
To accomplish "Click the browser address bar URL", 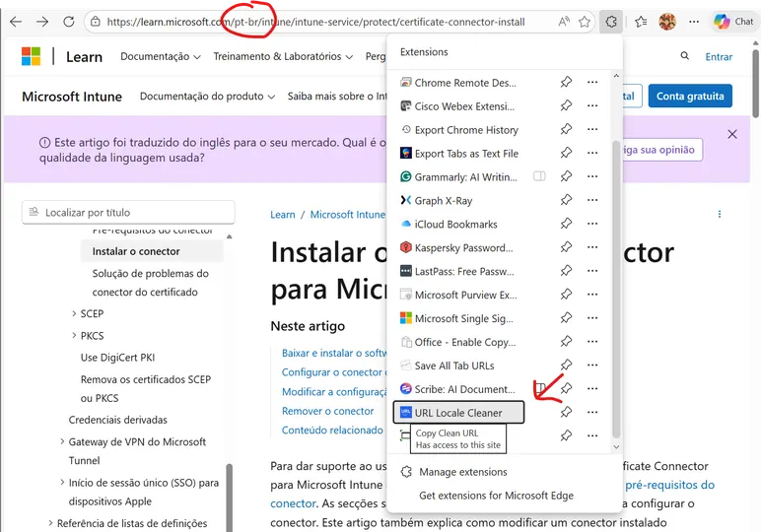I will [x=315, y=22].
